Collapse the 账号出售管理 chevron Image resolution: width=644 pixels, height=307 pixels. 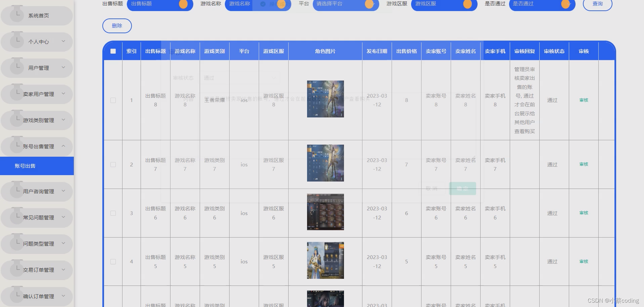click(63, 146)
